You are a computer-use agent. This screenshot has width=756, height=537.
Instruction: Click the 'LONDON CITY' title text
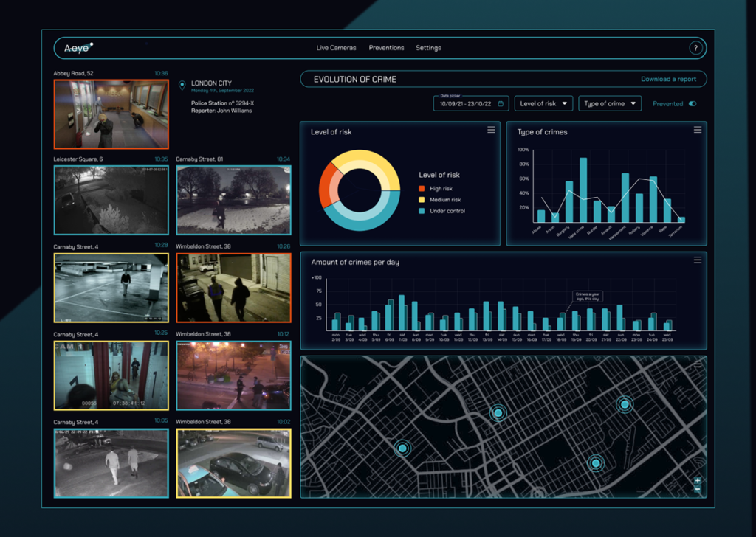click(211, 83)
